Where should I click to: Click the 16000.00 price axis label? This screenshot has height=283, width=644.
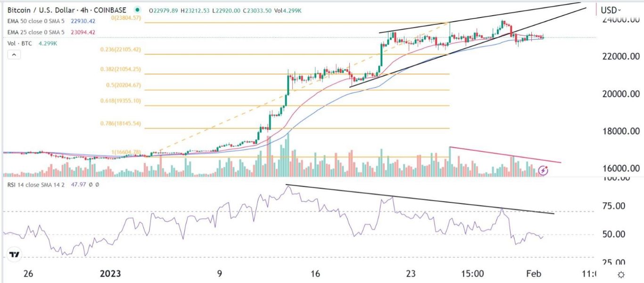point(620,168)
